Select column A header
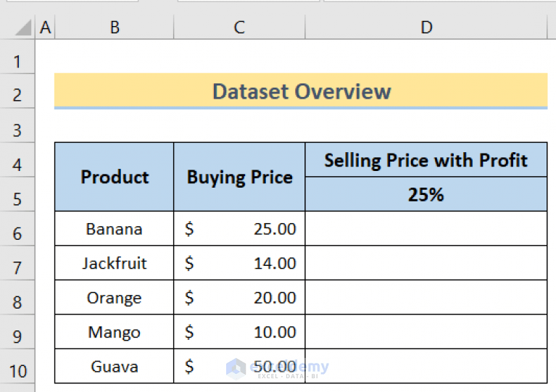 [x=45, y=27]
